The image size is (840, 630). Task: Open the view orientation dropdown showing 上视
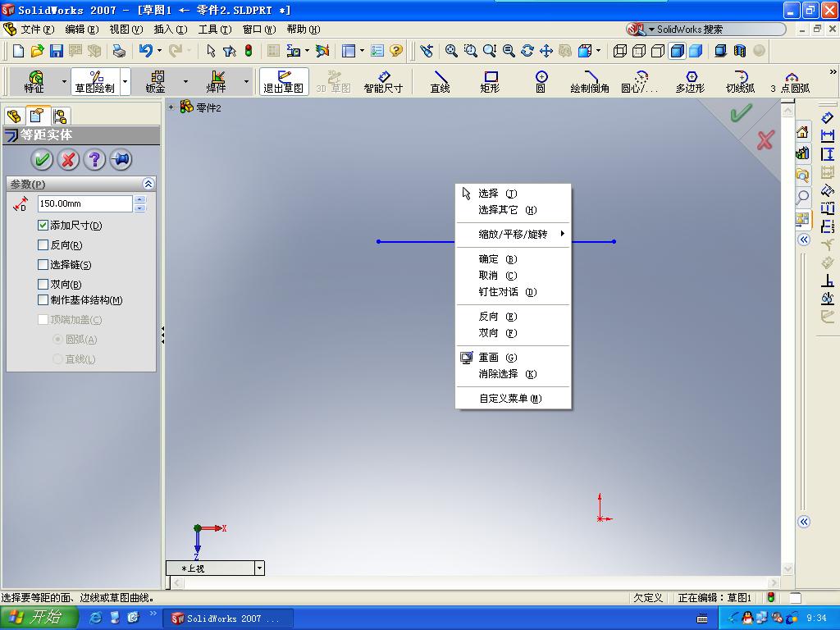pos(259,568)
